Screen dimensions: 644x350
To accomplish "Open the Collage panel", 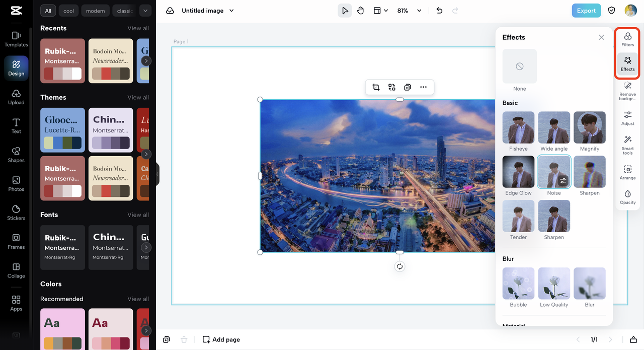I will (x=16, y=270).
